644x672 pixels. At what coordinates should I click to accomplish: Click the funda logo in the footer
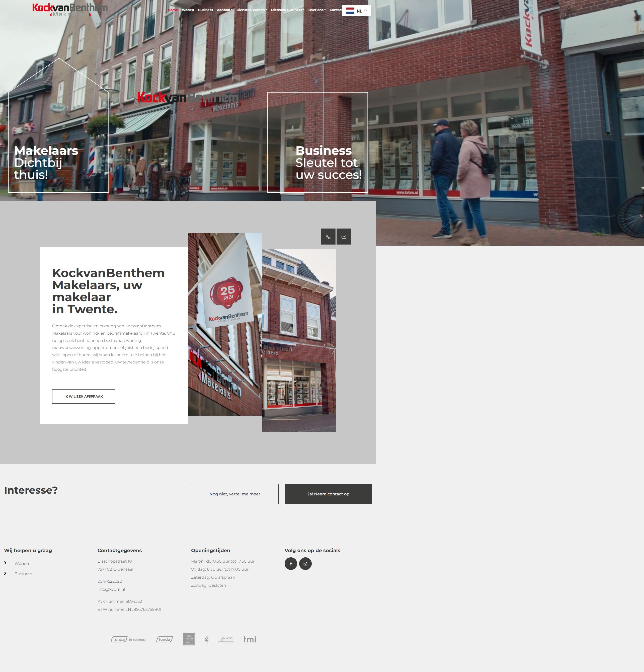[165, 639]
